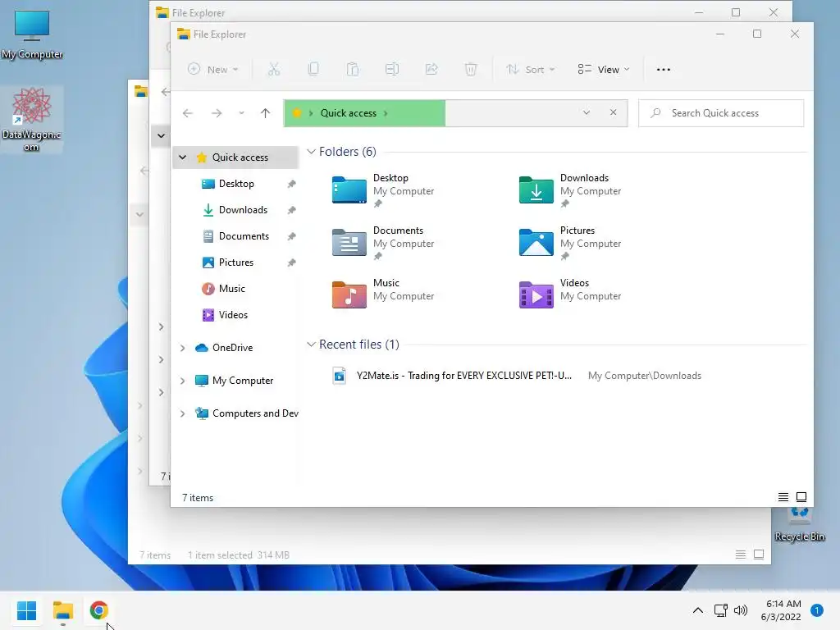840x630 pixels.
Task: Collapse the Folders (6) group
Action: coord(311,152)
